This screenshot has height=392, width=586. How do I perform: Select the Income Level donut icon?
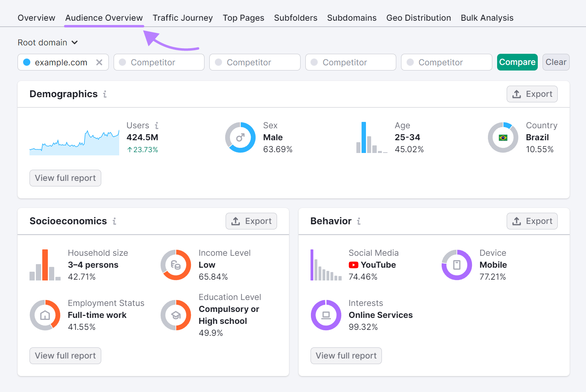tap(176, 265)
